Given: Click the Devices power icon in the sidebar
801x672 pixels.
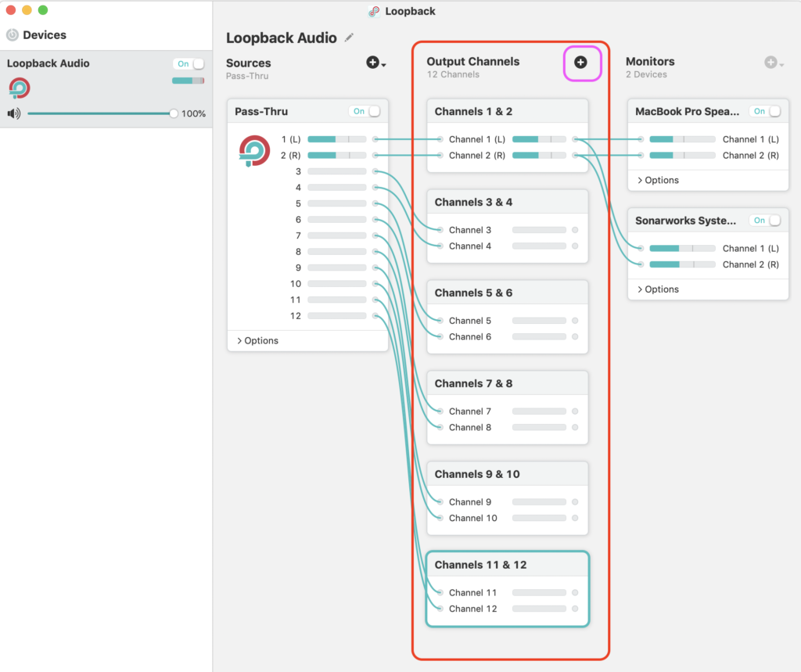Looking at the screenshot, I should coord(13,35).
